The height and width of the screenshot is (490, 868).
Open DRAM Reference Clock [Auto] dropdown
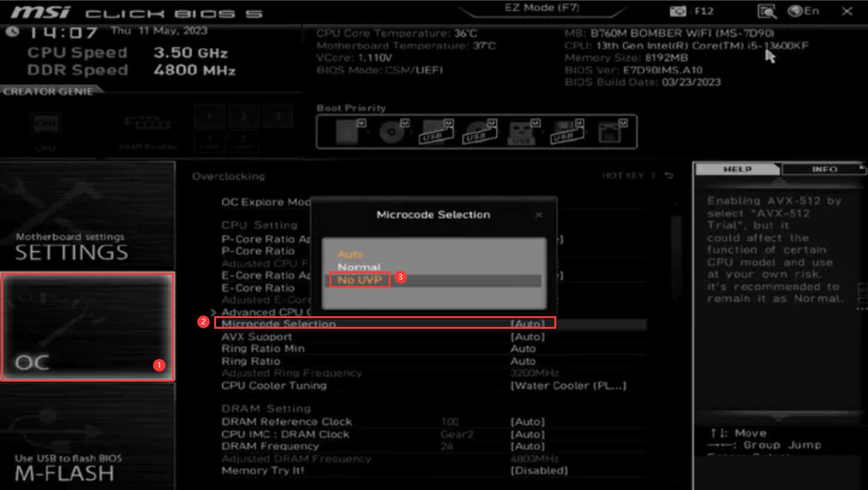[x=527, y=422]
